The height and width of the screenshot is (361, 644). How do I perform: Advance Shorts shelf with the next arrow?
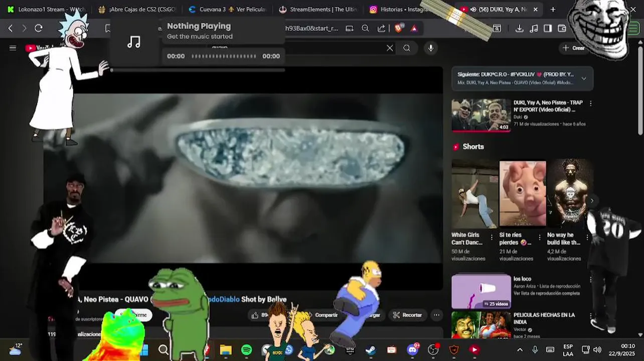(592, 201)
